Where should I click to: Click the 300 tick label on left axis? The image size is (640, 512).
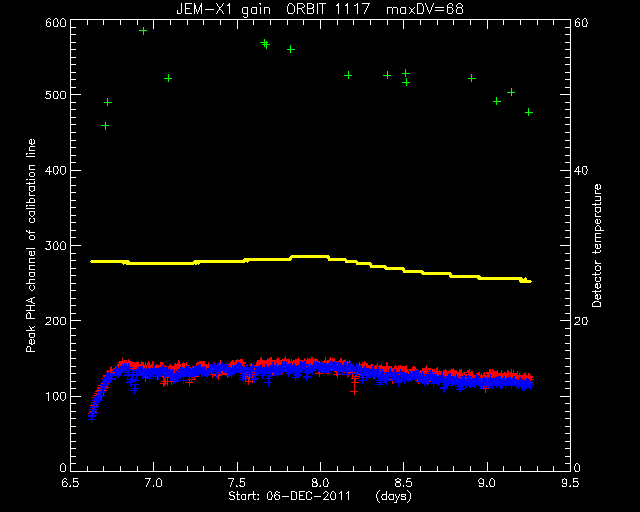point(56,245)
